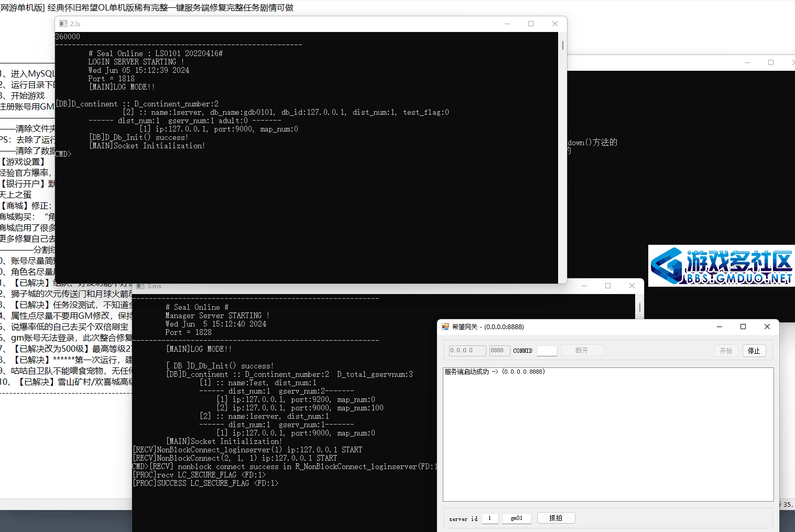Click the gm01 input field
The image size is (795, 532).
[x=517, y=518]
